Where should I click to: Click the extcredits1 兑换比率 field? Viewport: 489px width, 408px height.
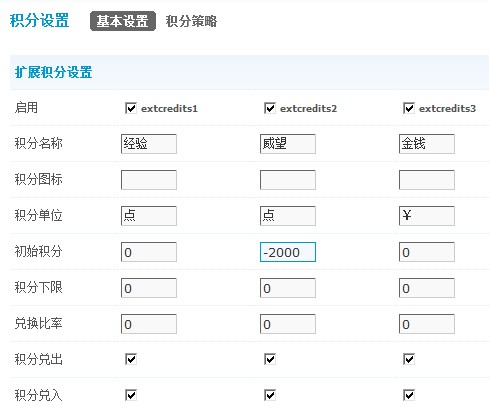[x=149, y=324]
